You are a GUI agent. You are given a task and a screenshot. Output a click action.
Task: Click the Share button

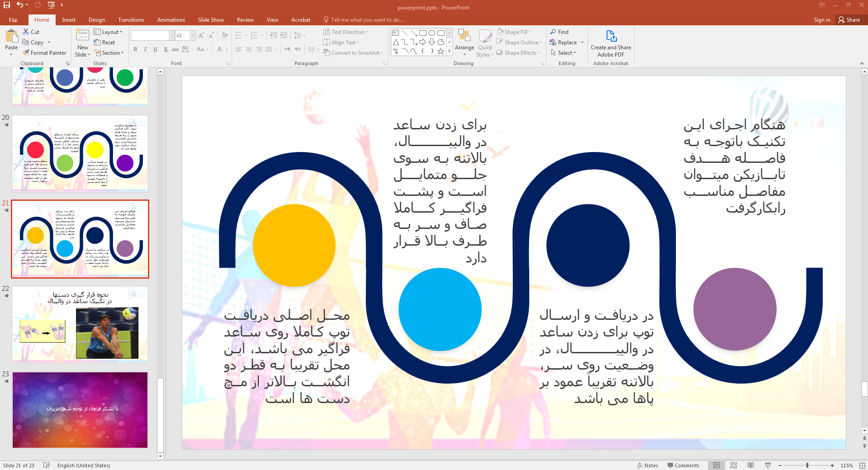click(x=849, y=20)
